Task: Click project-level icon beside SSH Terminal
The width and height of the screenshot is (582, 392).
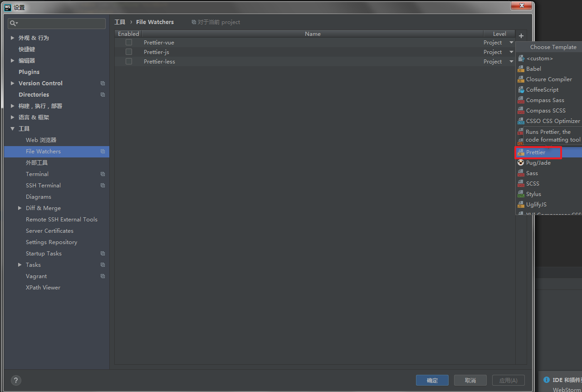Action: coord(103,186)
